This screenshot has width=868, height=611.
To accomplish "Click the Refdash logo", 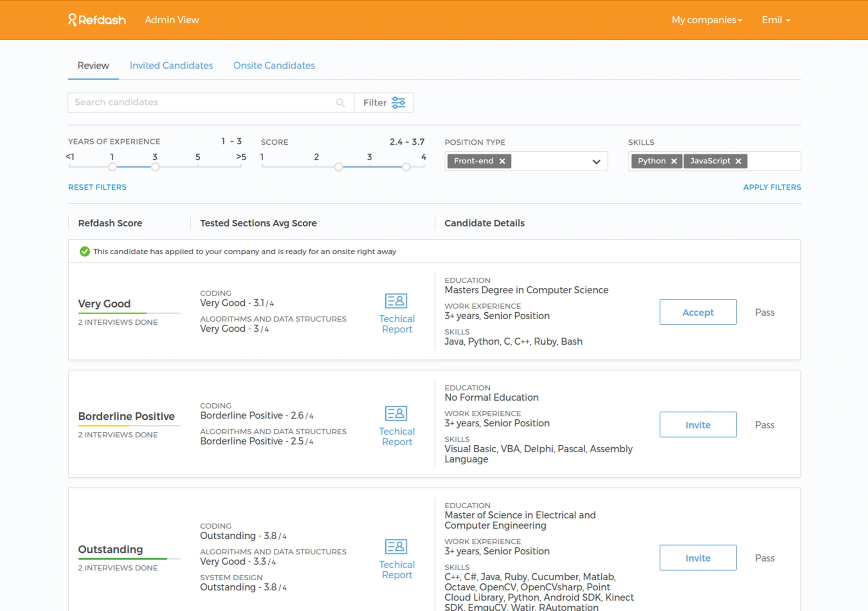I will tap(97, 20).
